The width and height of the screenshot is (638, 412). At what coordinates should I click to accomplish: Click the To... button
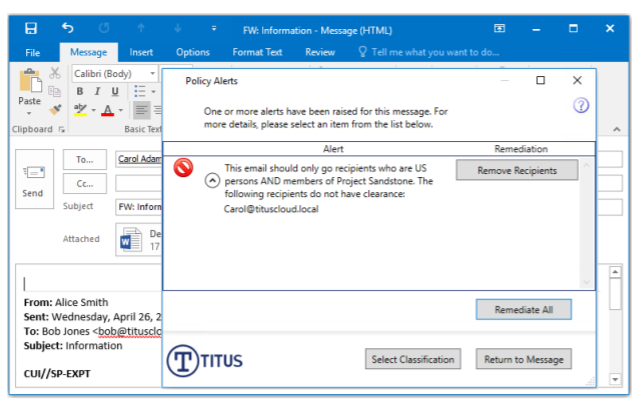[x=85, y=159]
